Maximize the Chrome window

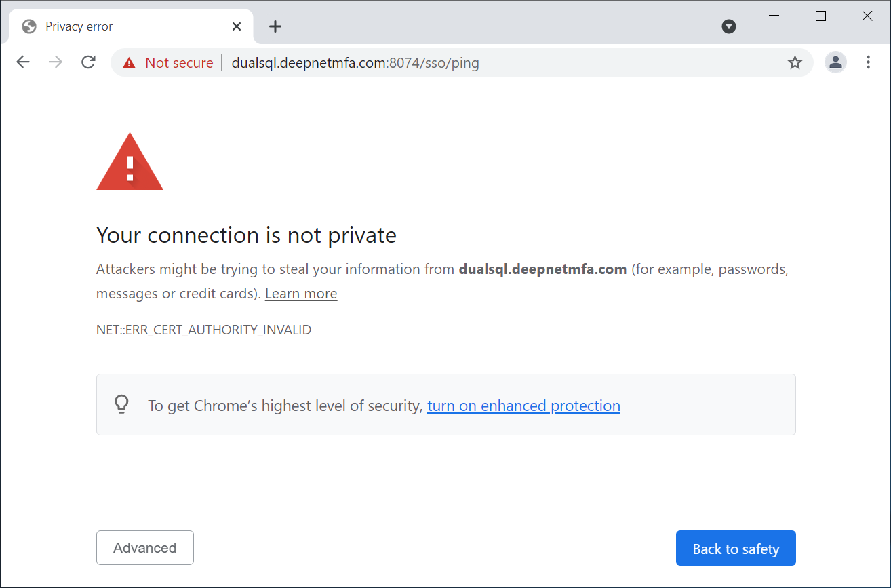click(820, 16)
